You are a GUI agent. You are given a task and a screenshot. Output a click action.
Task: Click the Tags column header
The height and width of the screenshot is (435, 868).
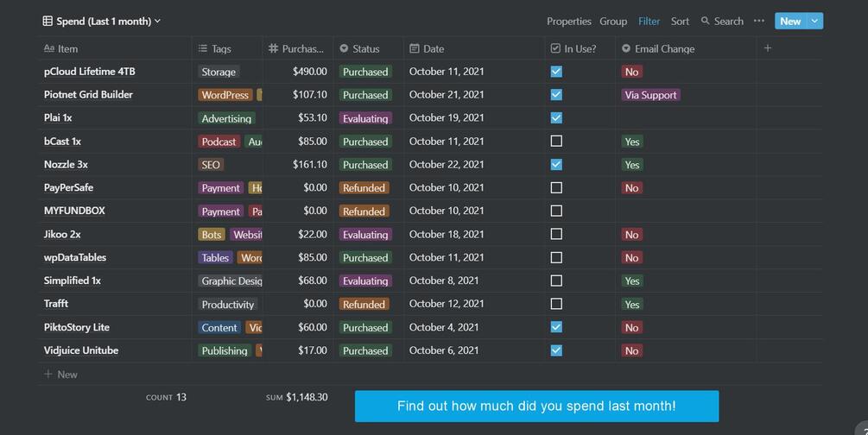click(227, 48)
